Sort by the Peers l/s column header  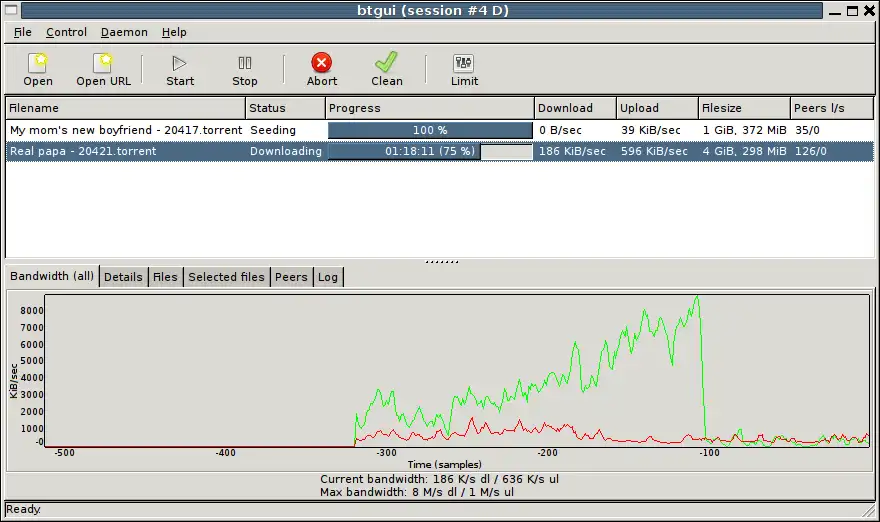[x=832, y=108]
